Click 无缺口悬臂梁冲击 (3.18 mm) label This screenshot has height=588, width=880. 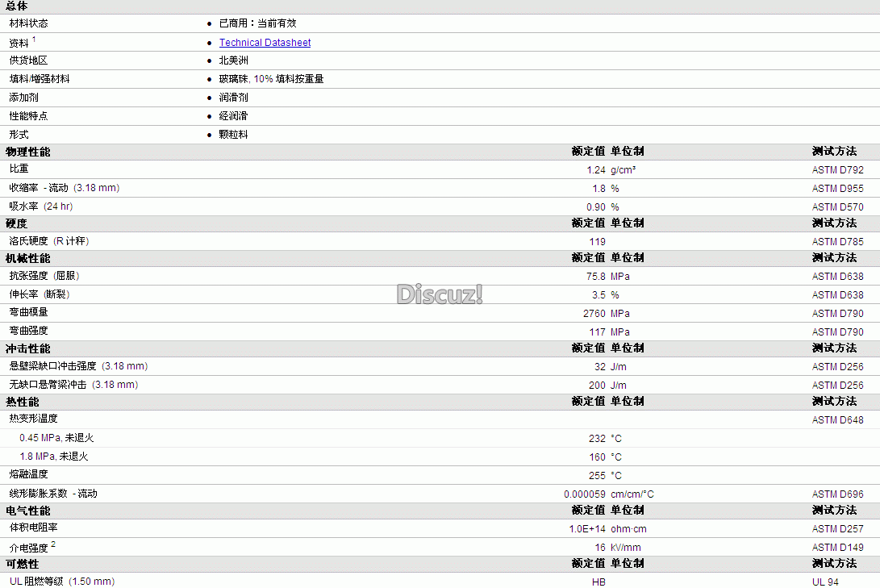73,385
